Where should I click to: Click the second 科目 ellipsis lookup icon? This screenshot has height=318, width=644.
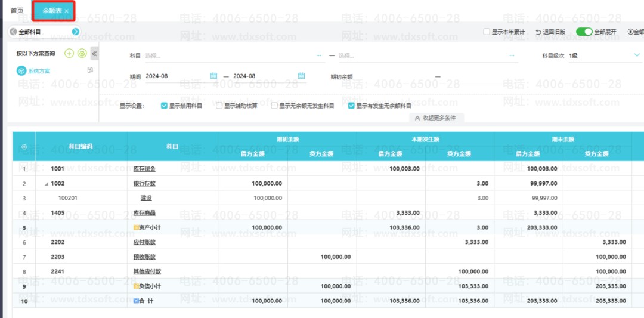pyautogui.click(x=512, y=55)
